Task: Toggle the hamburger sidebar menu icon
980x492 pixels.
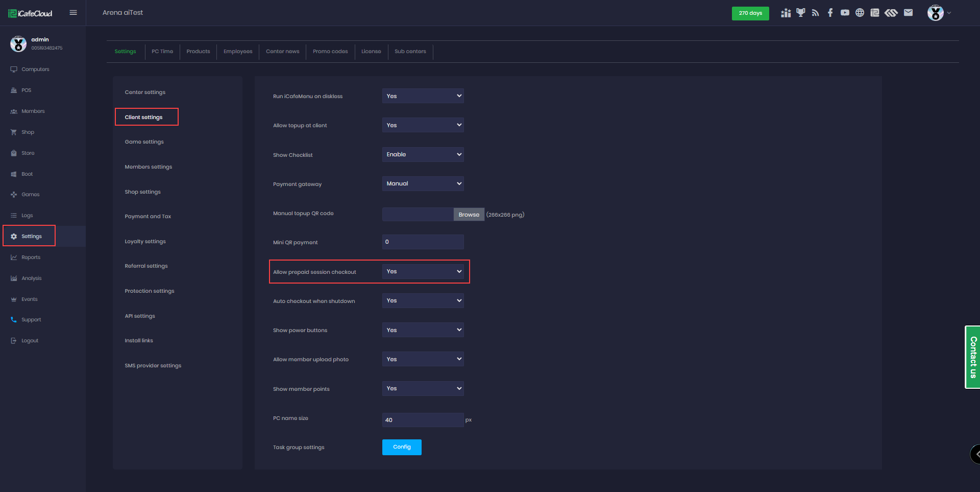Action: (x=73, y=13)
